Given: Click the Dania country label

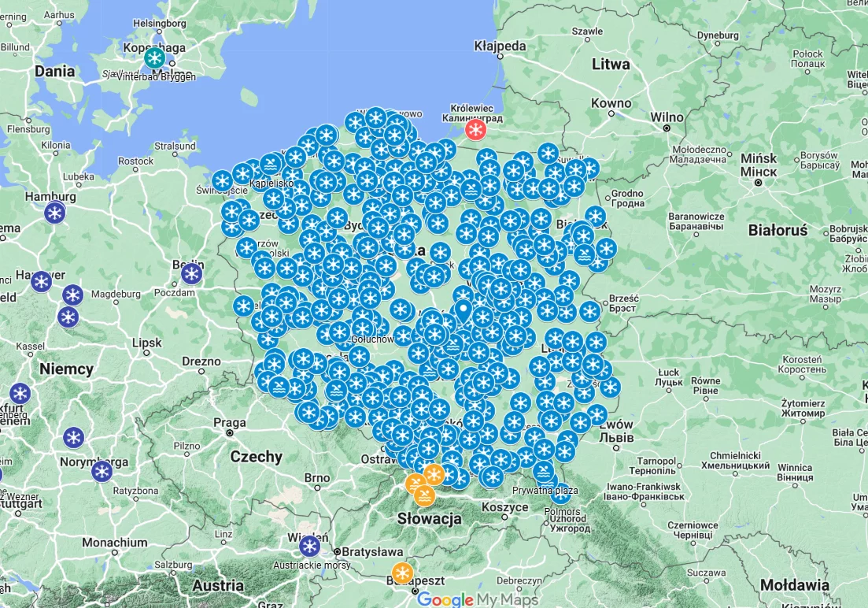Looking at the screenshot, I should coord(55,71).
